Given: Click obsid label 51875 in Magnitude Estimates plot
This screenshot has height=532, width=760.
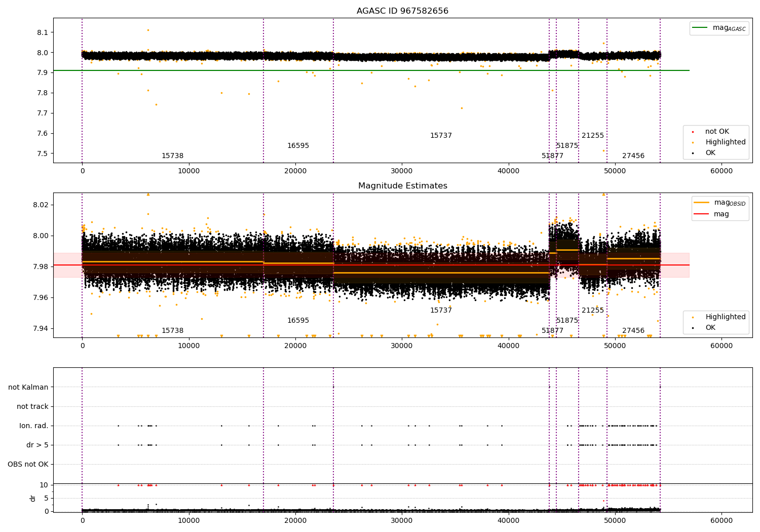Looking at the screenshot, I should click(x=567, y=321).
